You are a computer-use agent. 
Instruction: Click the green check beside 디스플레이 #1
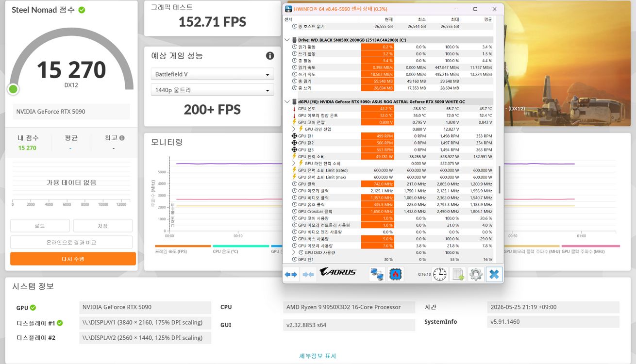pos(60,323)
